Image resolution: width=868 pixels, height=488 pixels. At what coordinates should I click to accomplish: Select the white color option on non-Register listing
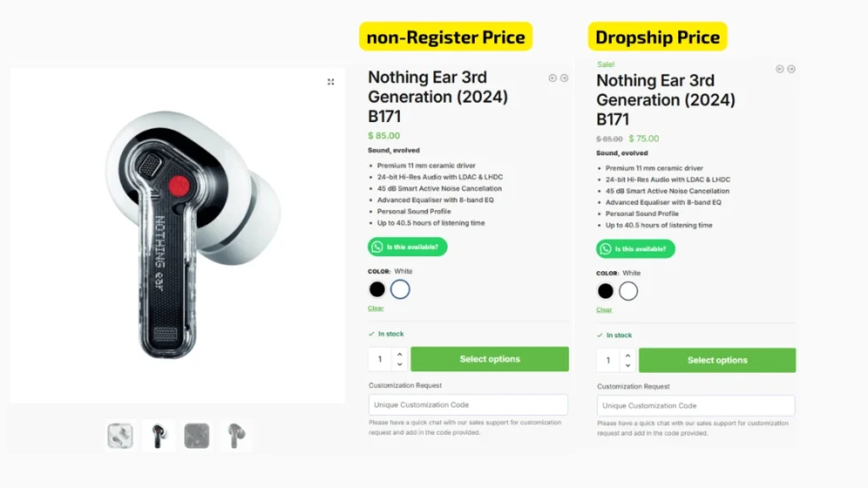point(400,289)
